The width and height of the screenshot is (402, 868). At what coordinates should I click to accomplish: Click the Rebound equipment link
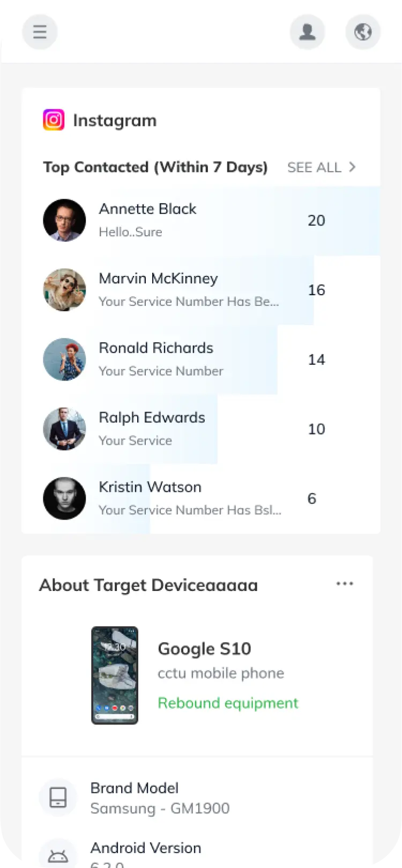point(228,703)
